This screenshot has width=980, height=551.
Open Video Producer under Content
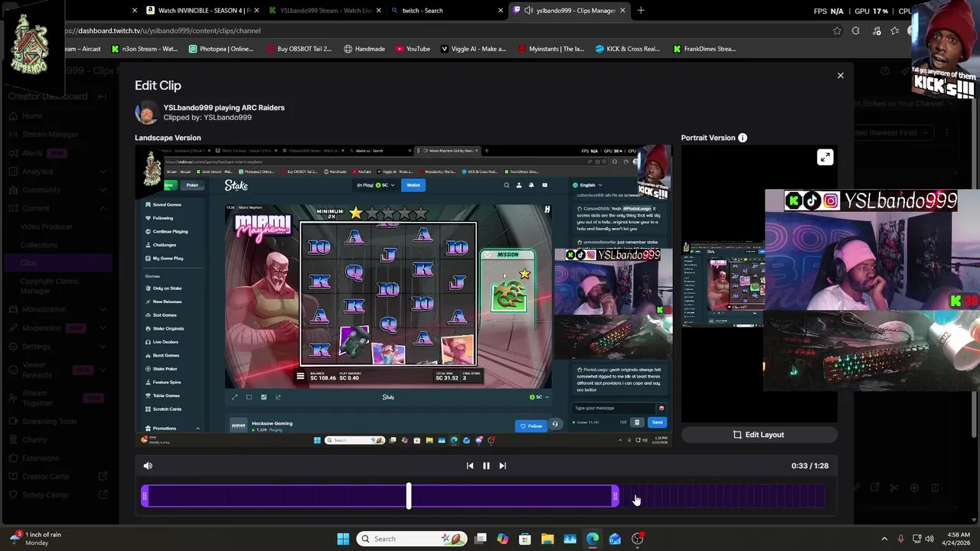[47, 227]
